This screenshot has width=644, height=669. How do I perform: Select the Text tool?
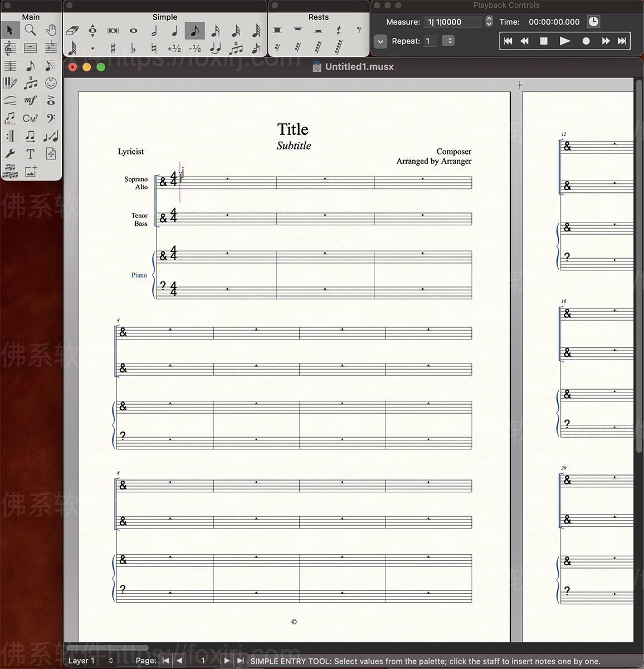(31, 154)
